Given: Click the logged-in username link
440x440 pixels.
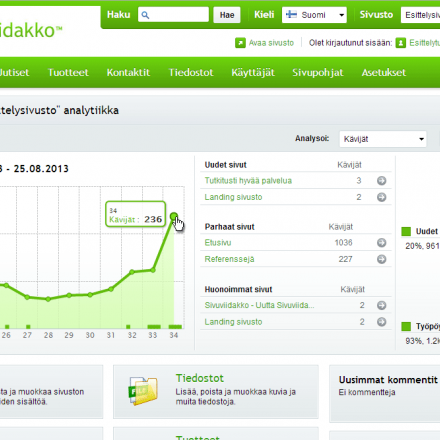Looking at the screenshot, I should coord(425,43).
